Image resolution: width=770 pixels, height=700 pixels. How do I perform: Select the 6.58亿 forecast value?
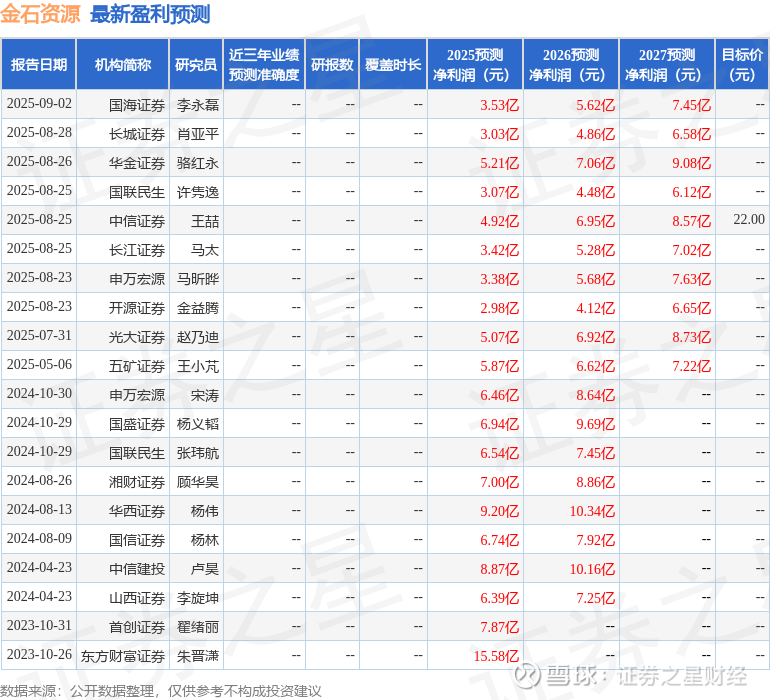click(x=691, y=134)
